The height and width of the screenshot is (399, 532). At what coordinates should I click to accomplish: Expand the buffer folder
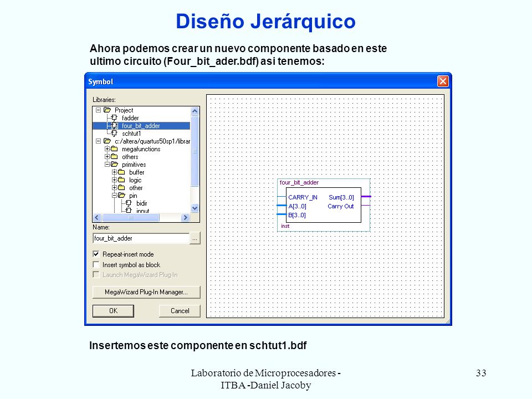tap(114, 172)
